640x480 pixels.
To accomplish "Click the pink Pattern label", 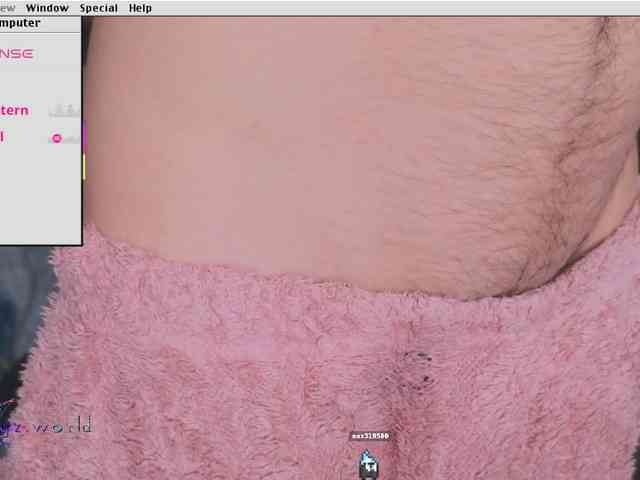I will [x=14, y=110].
